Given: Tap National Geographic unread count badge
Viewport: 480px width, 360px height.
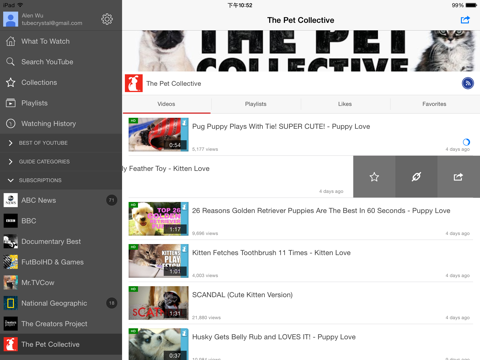Looking at the screenshot, I should (112, 303).
